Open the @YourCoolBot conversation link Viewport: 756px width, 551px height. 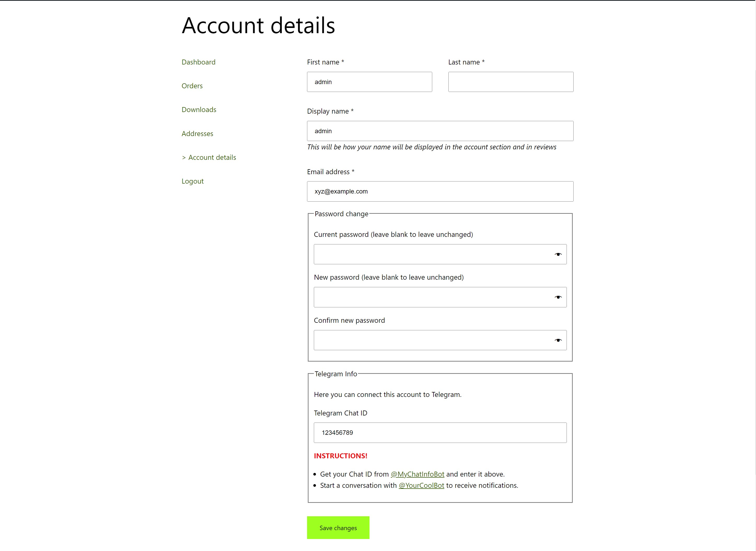(421, 485)
